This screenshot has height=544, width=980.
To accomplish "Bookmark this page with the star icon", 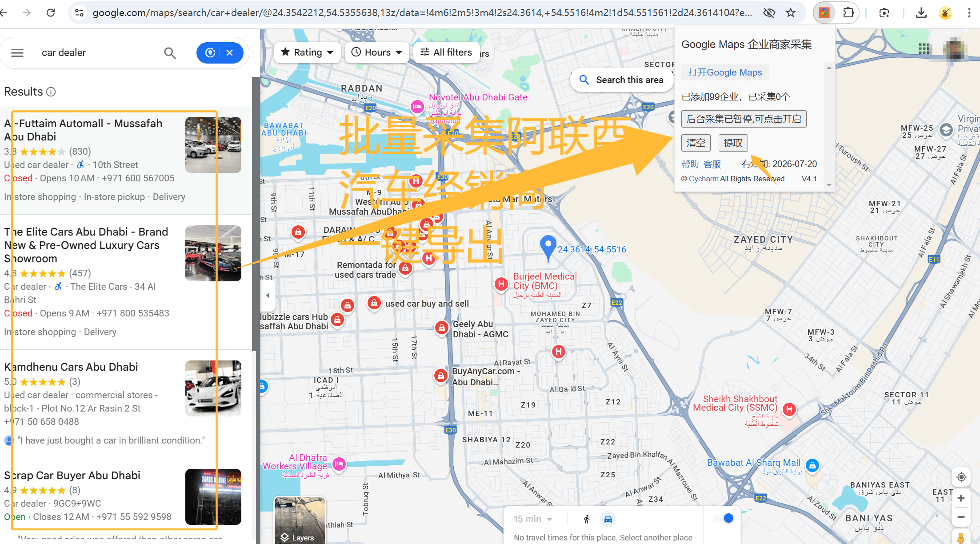I will pos(791,12).
